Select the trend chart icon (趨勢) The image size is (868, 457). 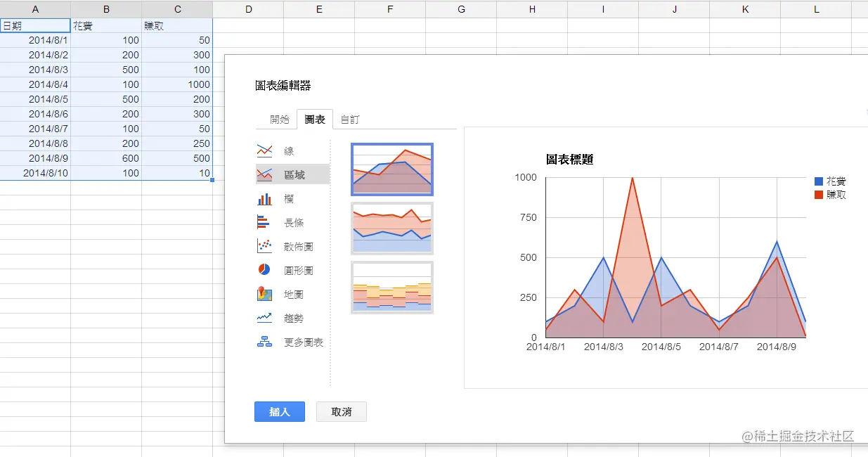(x=264, y=318)
